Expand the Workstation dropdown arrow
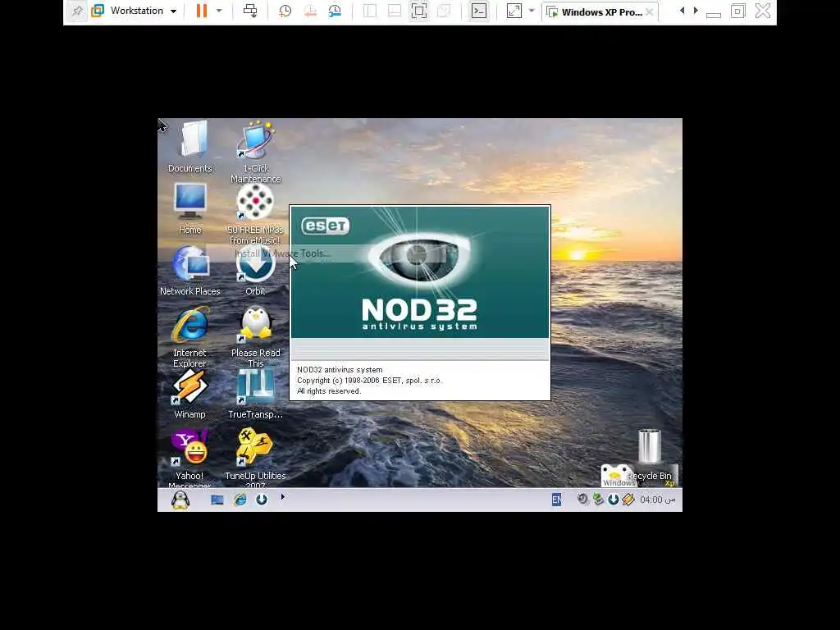 point(174,11)
